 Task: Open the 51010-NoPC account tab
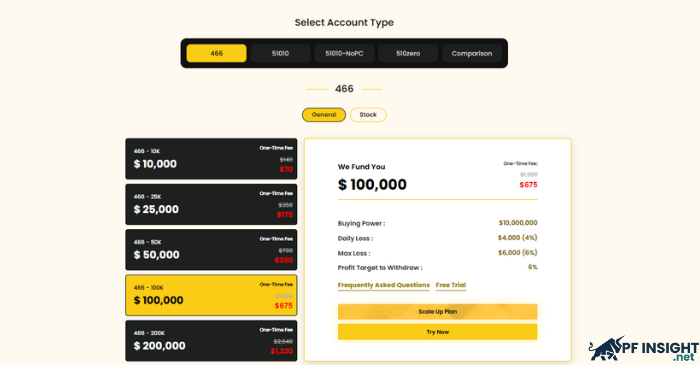(344, 53)
